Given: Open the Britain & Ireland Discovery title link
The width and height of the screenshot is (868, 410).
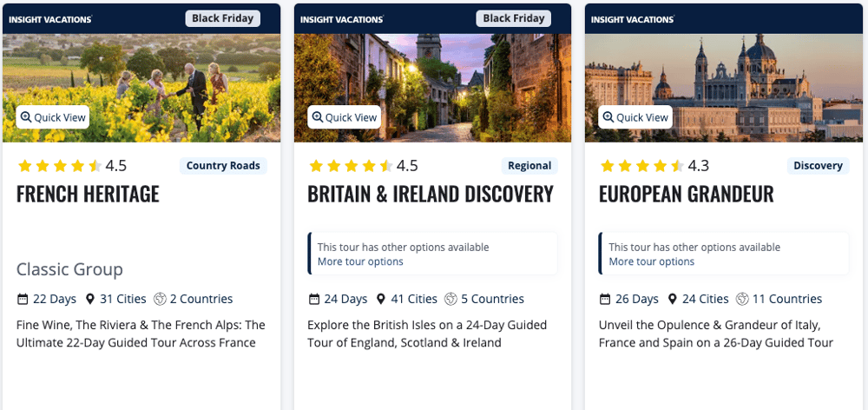Looking at the screenshot, I should (x=430, y=194).
